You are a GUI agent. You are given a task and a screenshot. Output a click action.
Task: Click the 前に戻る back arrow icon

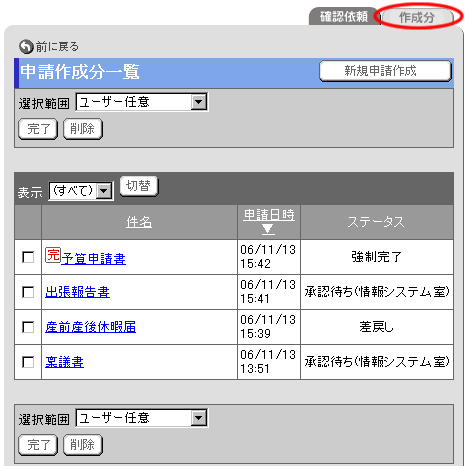pos(26,47)
